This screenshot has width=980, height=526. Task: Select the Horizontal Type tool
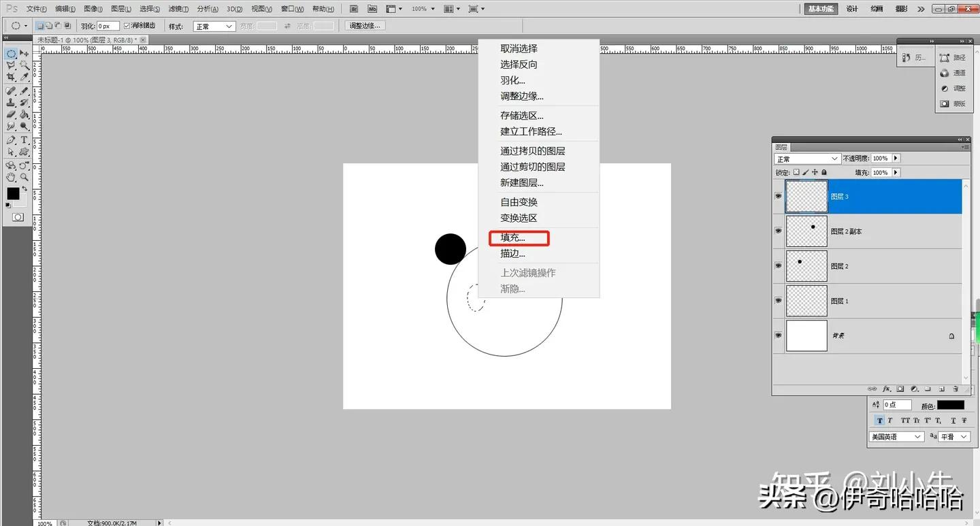point(23,139)
